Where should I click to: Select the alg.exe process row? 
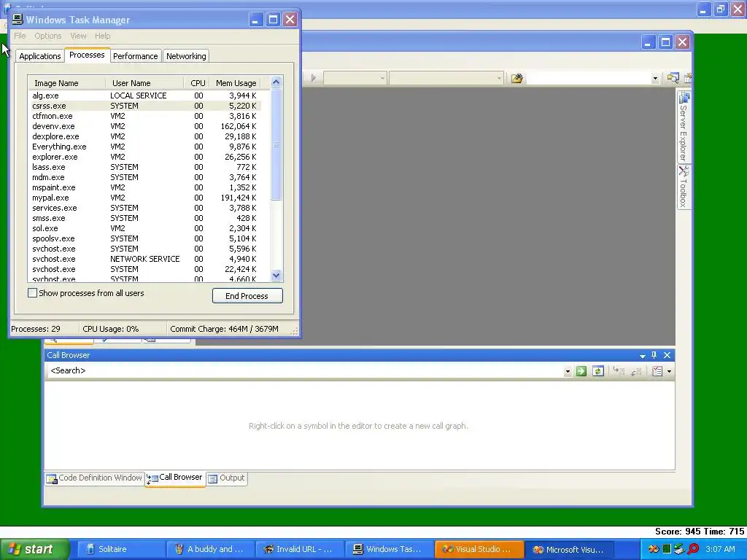pos(145,96)
